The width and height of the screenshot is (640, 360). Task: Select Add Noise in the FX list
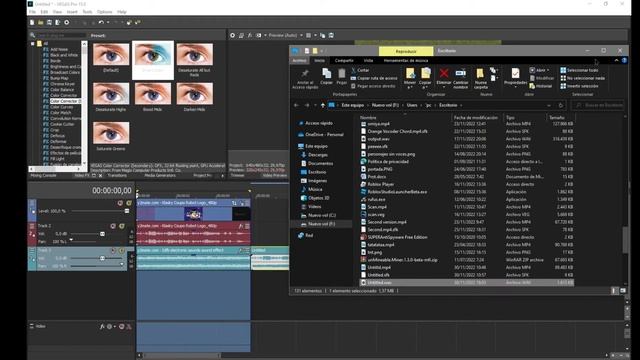click(59, 49)
